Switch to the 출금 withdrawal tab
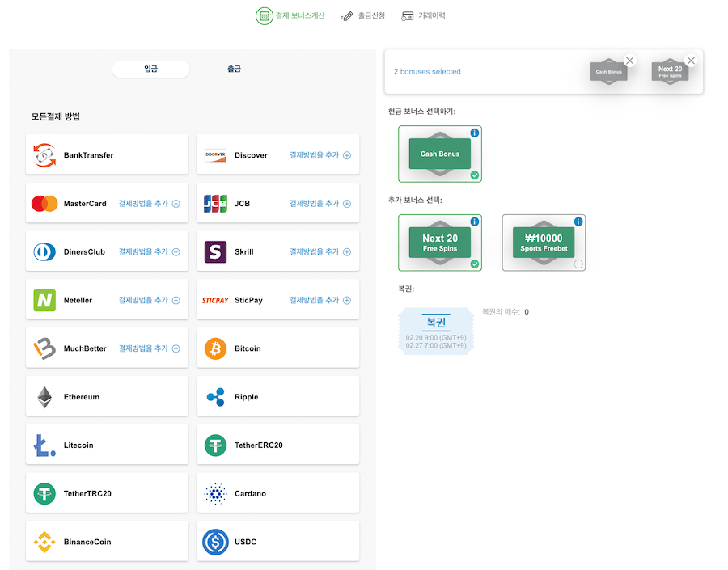The image size is (728, 570). 234,70
